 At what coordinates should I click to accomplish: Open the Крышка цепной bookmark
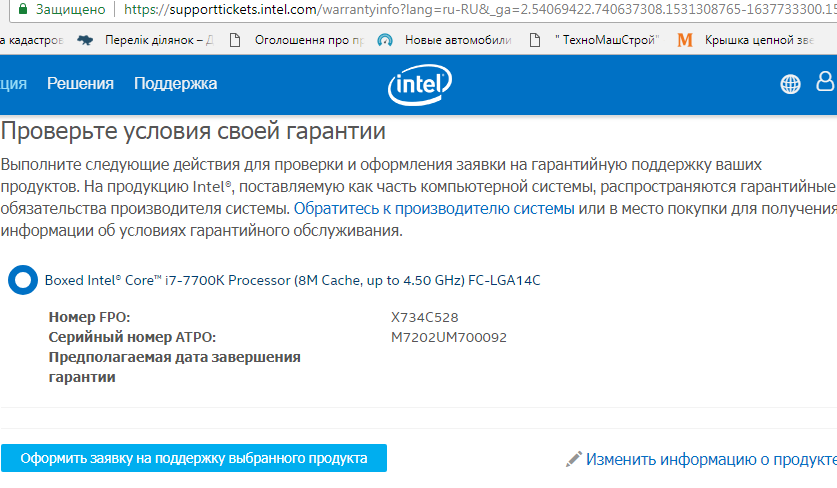click(759, 40)
